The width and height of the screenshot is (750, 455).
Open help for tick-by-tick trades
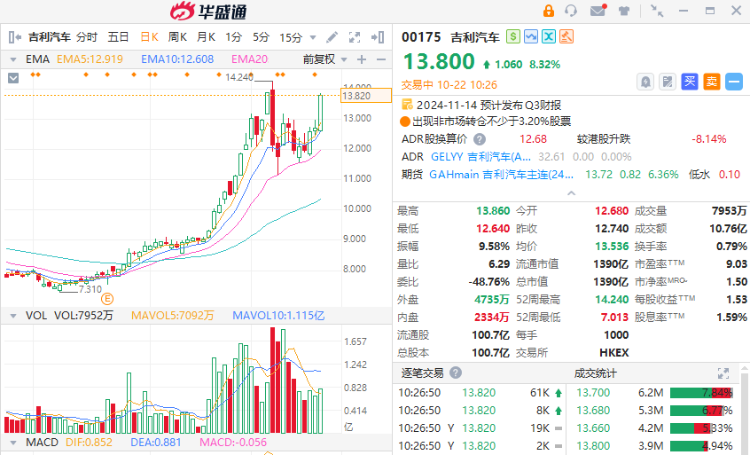456,373
